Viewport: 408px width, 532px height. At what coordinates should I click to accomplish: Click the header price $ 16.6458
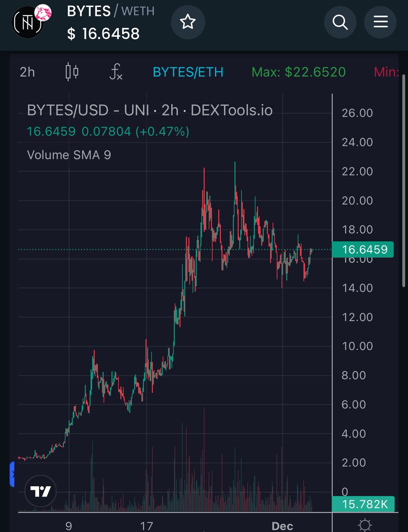coord(103,33)
